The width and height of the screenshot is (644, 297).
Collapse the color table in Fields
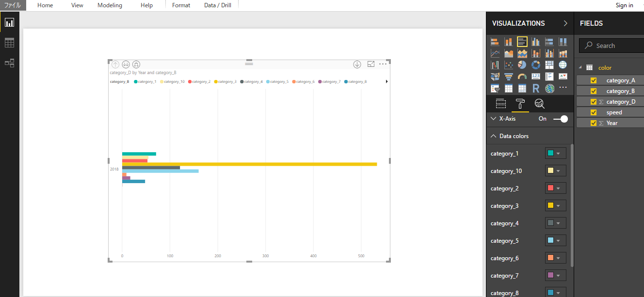click(x=579, y=68)
